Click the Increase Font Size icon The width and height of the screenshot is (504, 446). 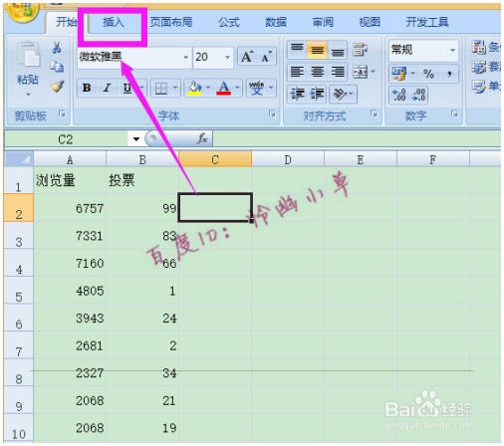coord(247,57)
